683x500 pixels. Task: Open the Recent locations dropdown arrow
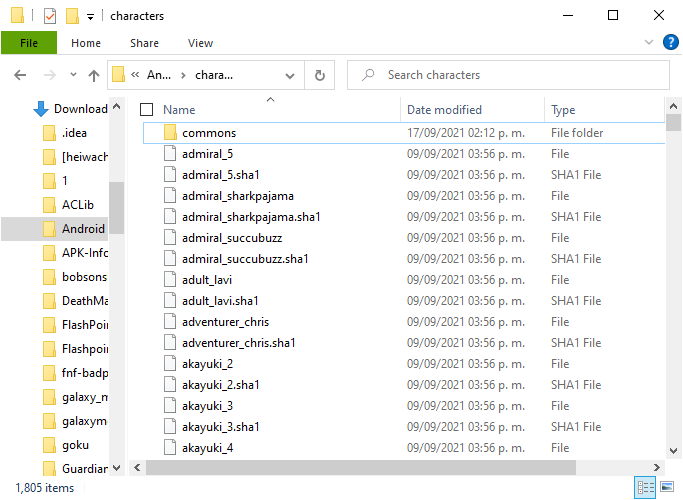pos(73,75)
